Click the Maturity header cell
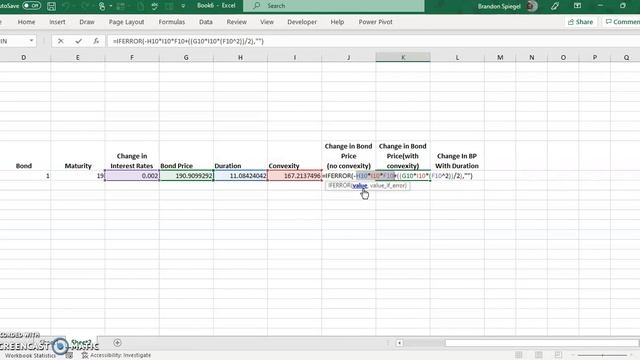640x360 pixels. click(78, 166)
